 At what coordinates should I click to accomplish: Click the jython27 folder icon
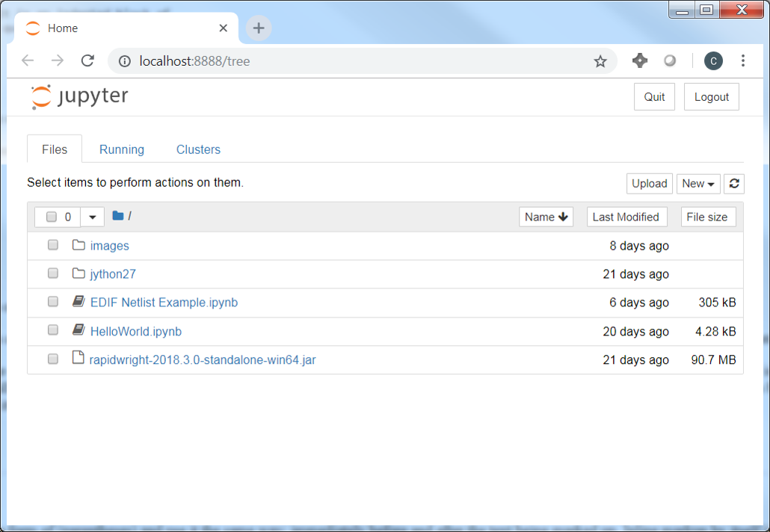(x=78, y=273)
